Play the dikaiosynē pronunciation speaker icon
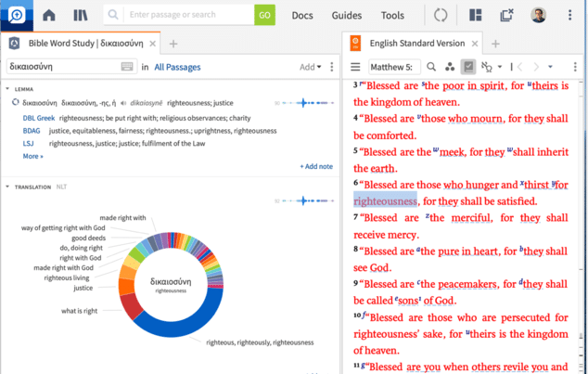This screenshot has height=374, width=588. point(123,103)
